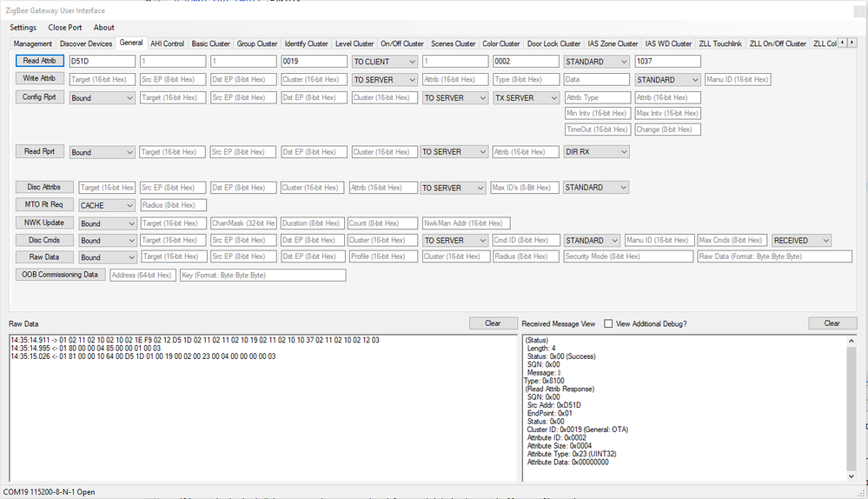Click the Raw Data send button
868x499 pixels.
43,257
